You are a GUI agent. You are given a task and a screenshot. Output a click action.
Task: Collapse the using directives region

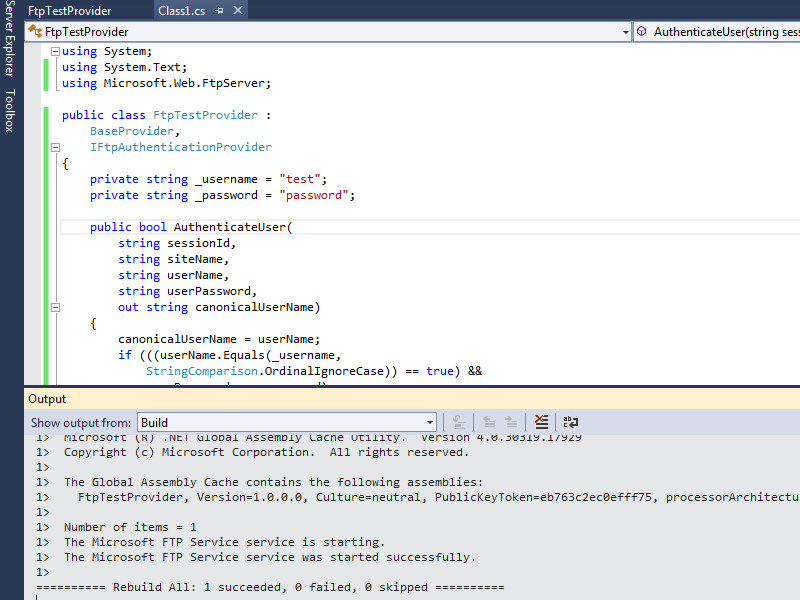pos(55,51)
